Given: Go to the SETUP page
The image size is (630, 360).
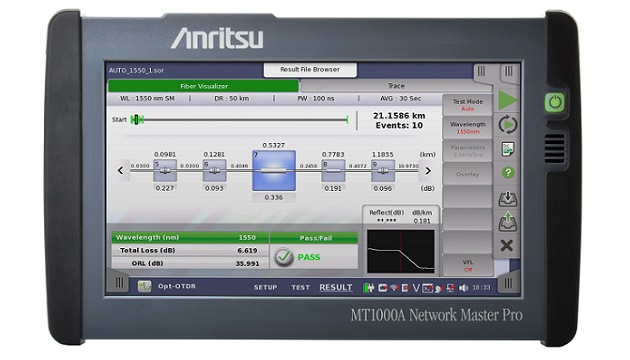Looking at the screenshot, I should point(265,288).
